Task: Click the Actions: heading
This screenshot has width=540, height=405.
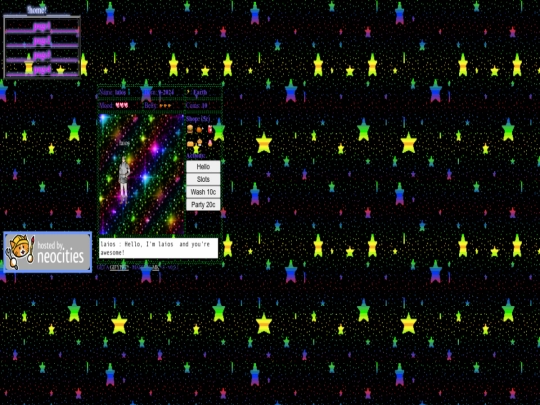Action: [196, 156]
